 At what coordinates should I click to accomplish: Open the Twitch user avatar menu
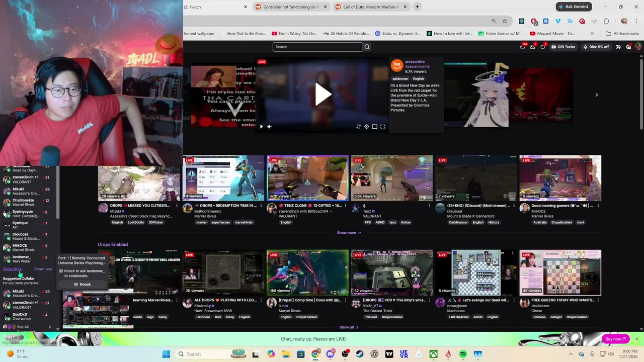click(x=638, y=47)
